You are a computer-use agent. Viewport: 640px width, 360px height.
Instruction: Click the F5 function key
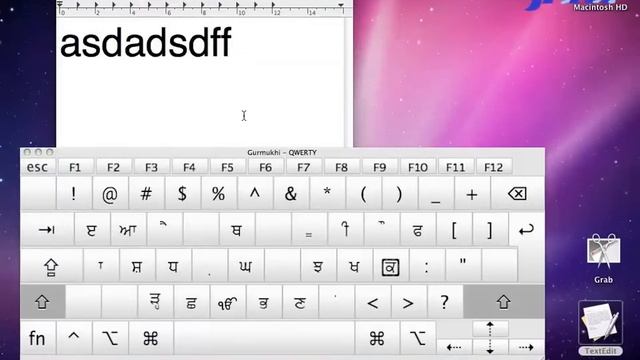click(x=228, y=167)
